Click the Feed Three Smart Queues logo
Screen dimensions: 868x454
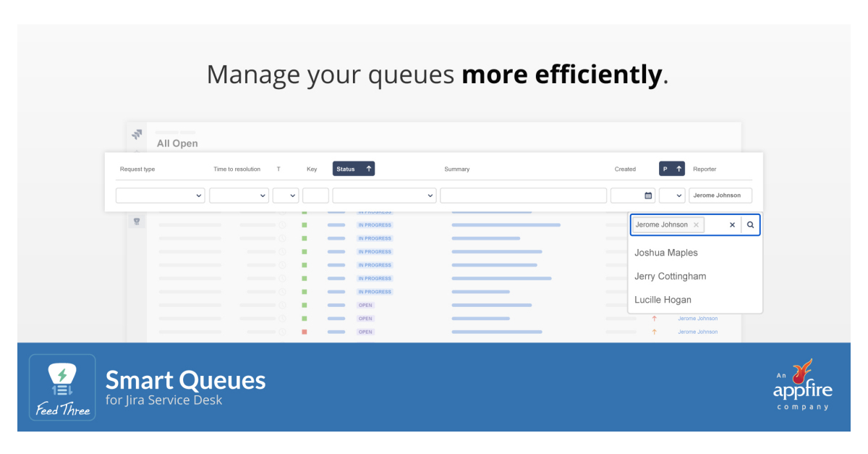point(62,387)
